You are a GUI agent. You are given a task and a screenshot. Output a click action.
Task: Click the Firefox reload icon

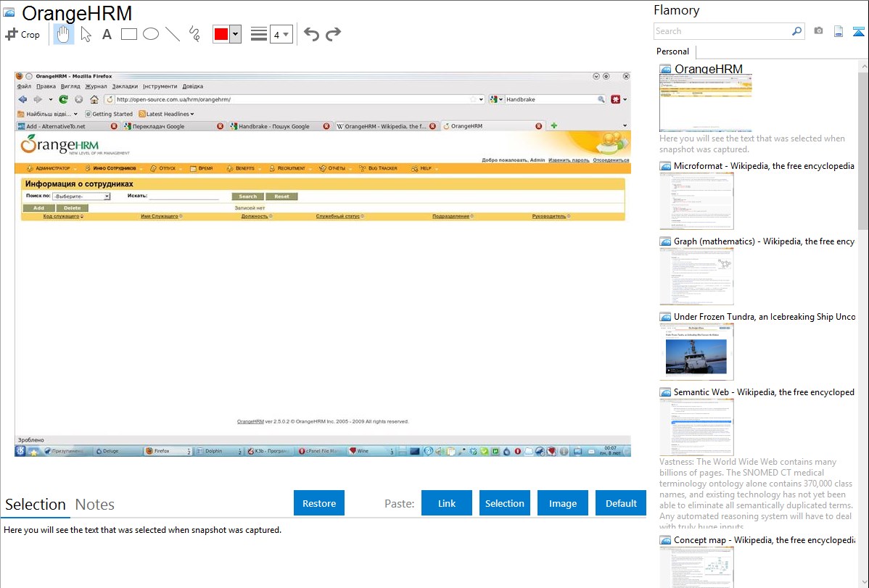tap(64, 99)
